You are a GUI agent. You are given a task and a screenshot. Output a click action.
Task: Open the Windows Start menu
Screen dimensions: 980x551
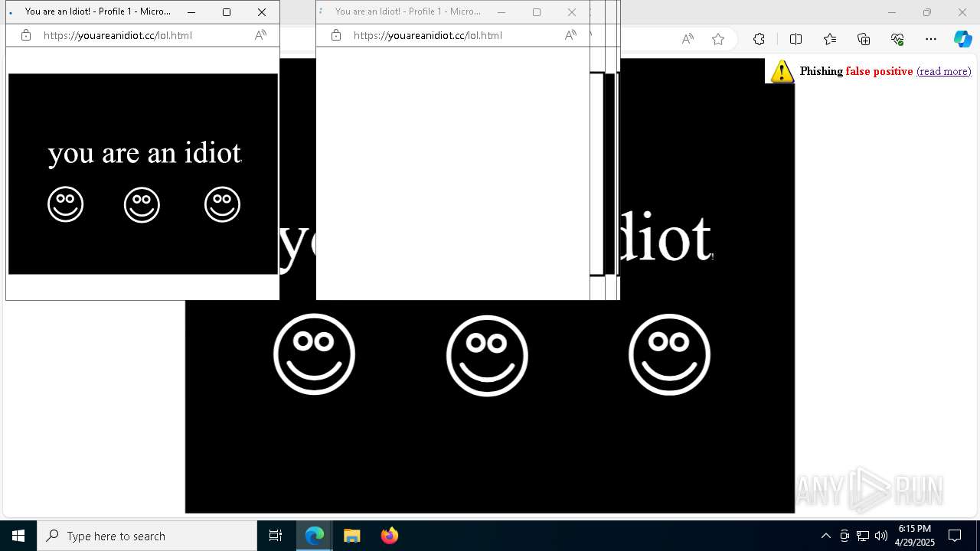point(18,536)
